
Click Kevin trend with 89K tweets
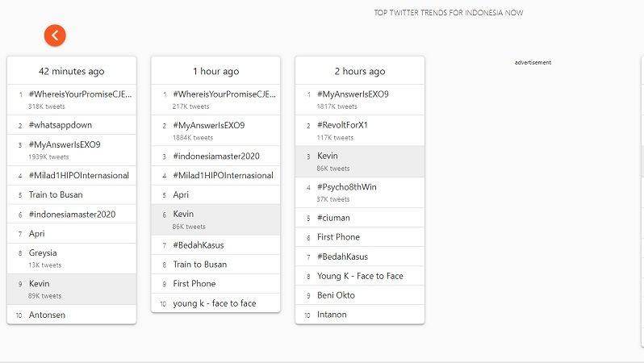coord(72,289)
